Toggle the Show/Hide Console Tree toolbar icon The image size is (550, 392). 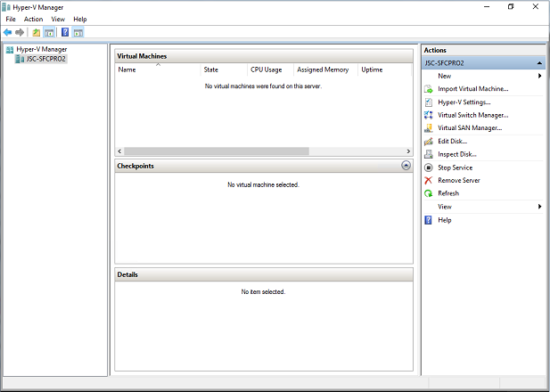[x=49, y=33]
